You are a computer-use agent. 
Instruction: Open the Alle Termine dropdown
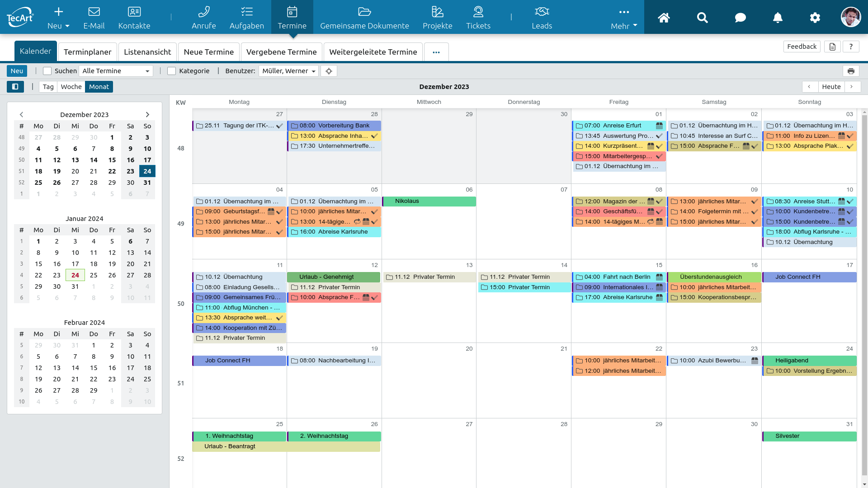[x=116, y=71]
